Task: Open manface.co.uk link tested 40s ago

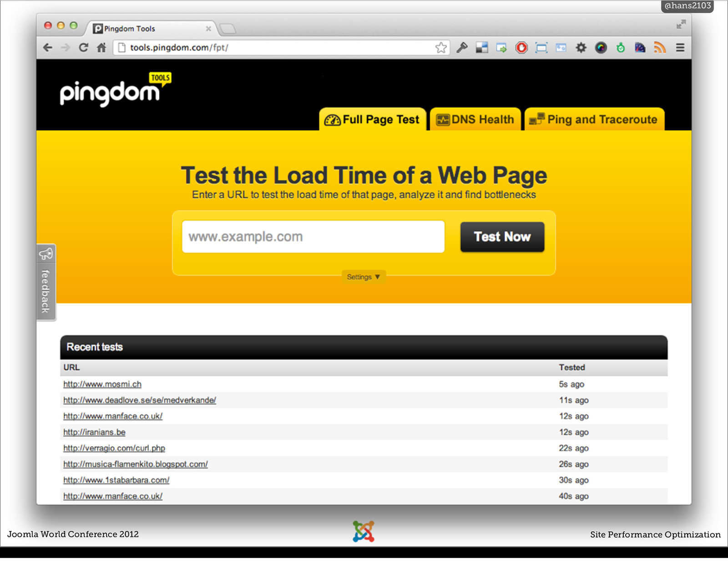Action: coord(113,496)
